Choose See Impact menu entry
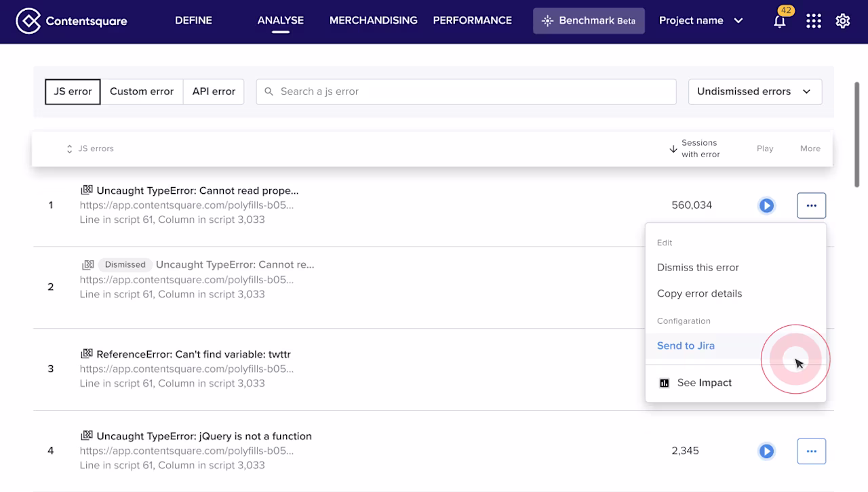This screenshot has height=492, width=868. 736,383
